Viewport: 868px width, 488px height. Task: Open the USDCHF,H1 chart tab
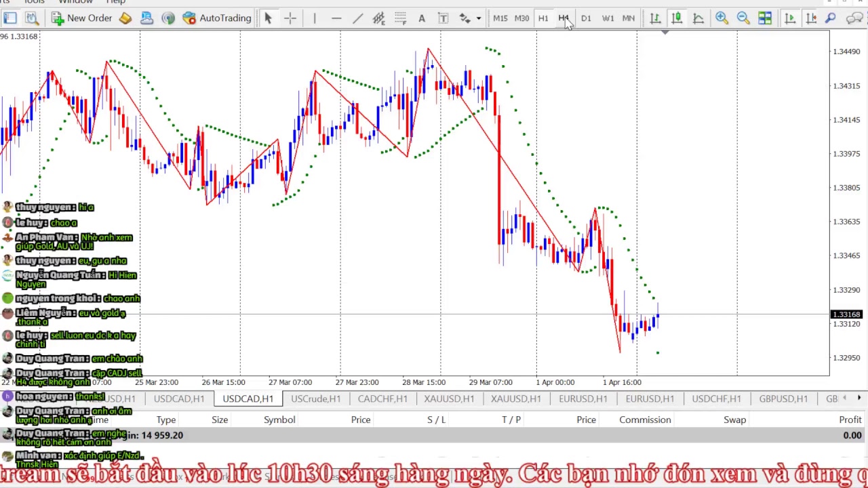(716, 399)
